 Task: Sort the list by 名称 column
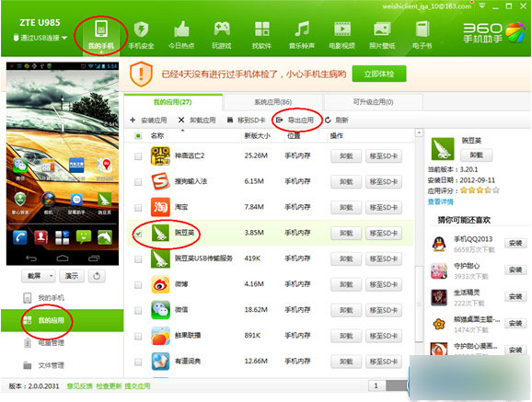[157, 136]
